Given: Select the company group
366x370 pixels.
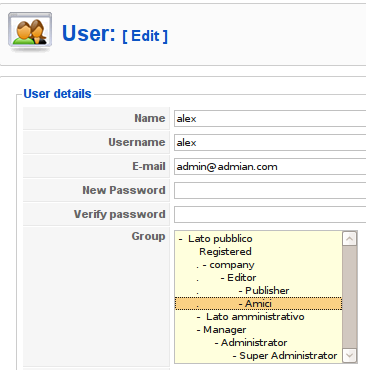Looking at the screenshot, I should [258, 265].
